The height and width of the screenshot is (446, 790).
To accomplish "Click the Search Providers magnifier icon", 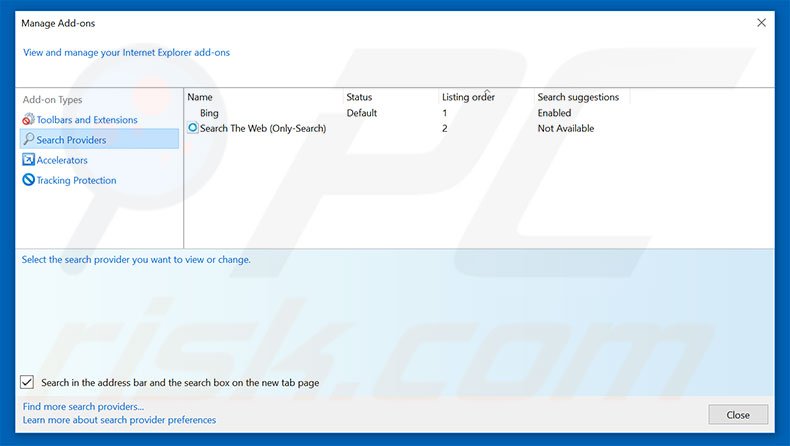I will (x=29, y=139).
